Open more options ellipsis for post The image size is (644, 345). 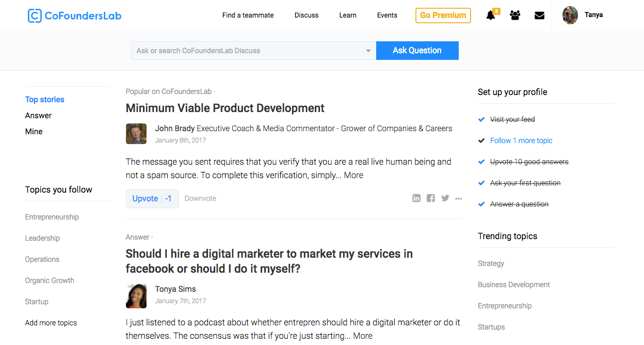[x=459, y=198]
